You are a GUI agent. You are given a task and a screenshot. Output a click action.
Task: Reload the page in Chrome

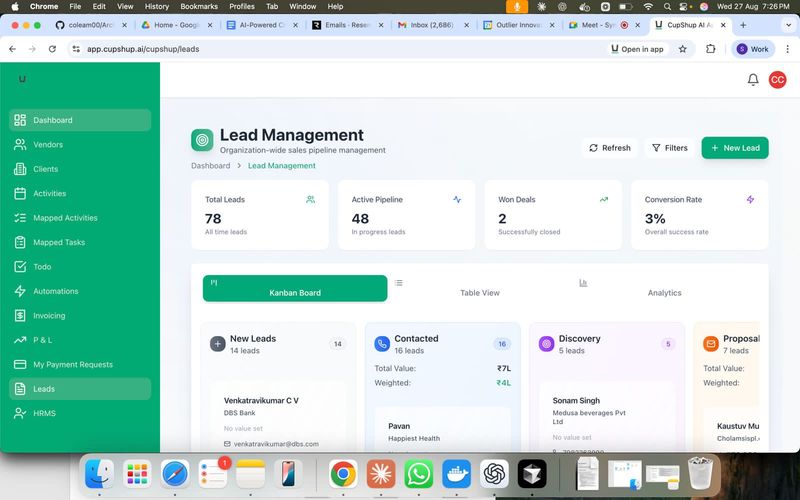click(52, 49)
